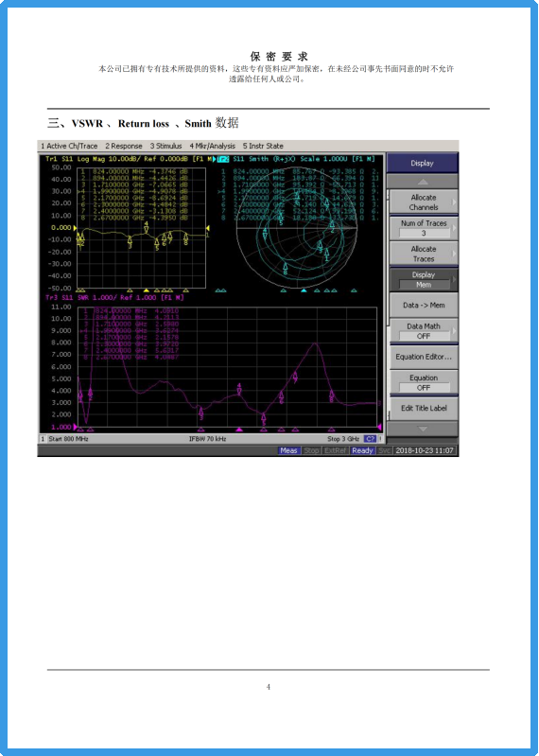539x756 pixels.
Task: Click the Edit Title Label button
Action: click(423, 408)
